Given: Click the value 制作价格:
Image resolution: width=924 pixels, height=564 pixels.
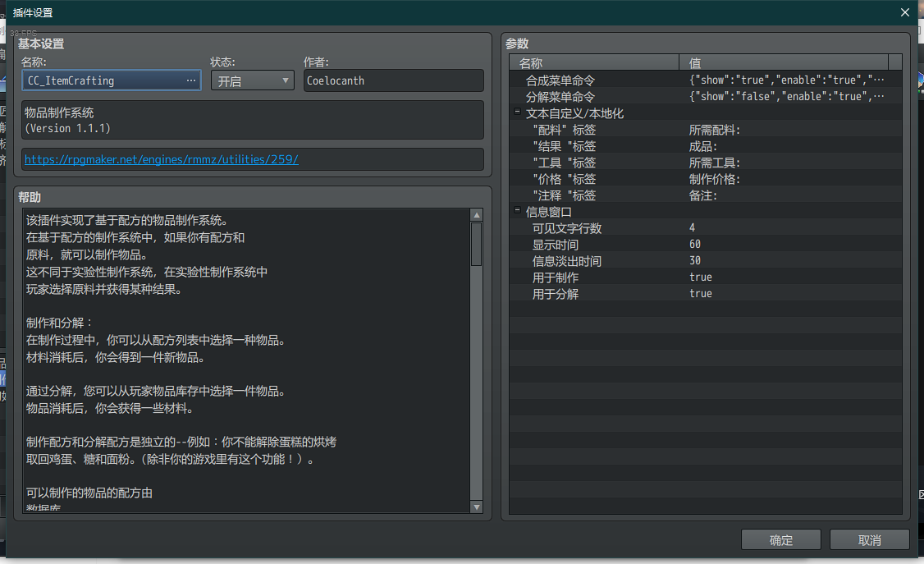Looking at the screenshot, I should 714,180.
